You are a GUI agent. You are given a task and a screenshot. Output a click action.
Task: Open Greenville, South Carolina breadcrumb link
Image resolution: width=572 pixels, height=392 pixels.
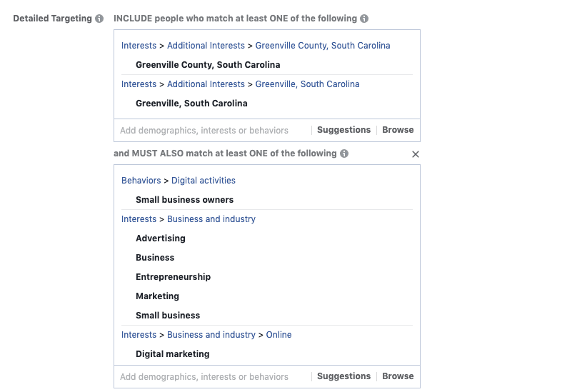(307, 84)
